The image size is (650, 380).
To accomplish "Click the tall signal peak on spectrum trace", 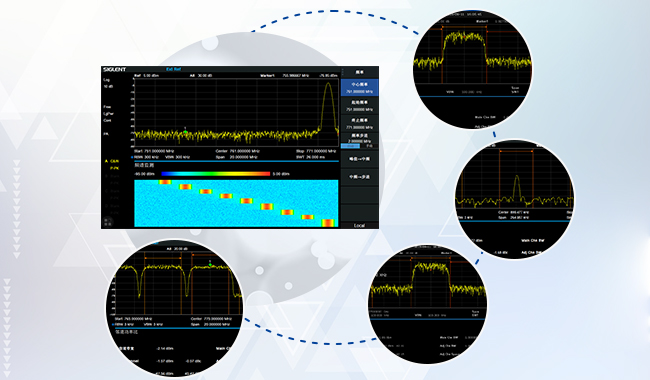I will 328,85.
